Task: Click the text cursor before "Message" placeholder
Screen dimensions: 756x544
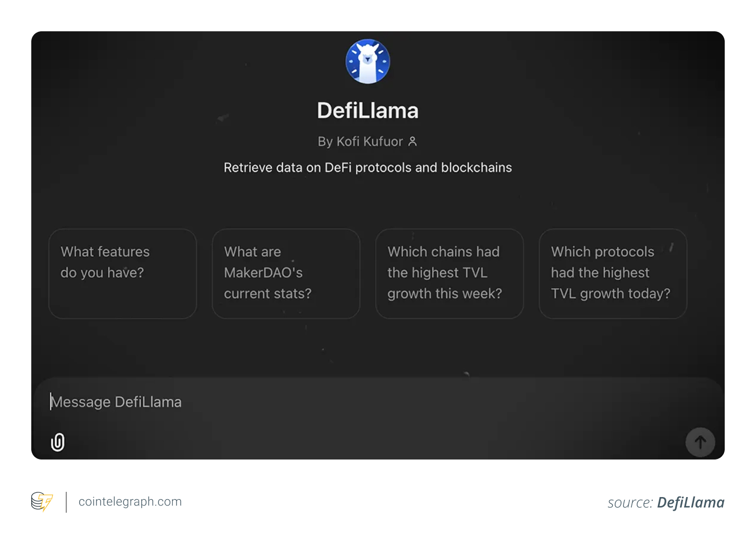Action: click(x=51, y=402)
